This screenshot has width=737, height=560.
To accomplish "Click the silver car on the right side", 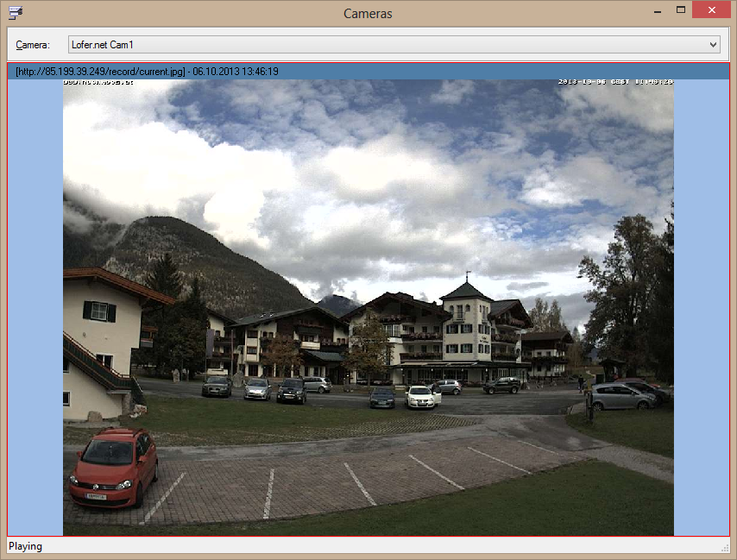I will 620,396.
